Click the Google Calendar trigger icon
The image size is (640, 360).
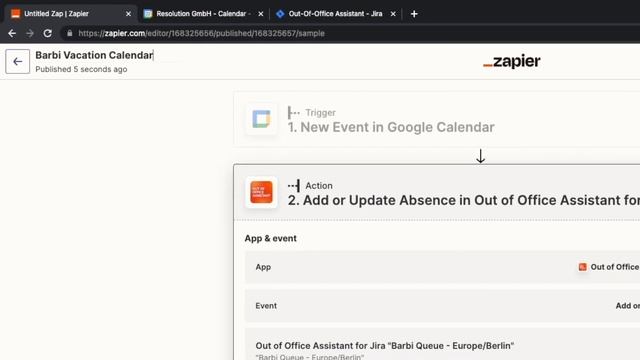(261, 119)
